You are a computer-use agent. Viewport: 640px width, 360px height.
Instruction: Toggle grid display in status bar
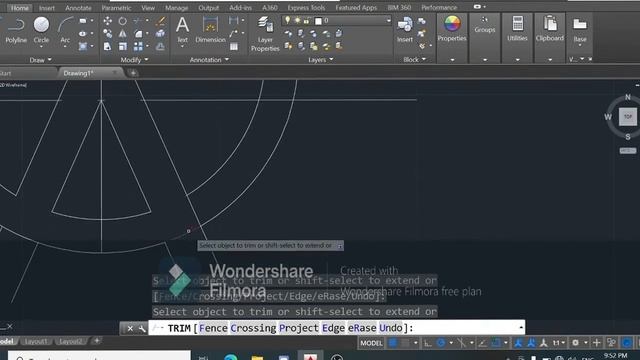click(393, 343)
